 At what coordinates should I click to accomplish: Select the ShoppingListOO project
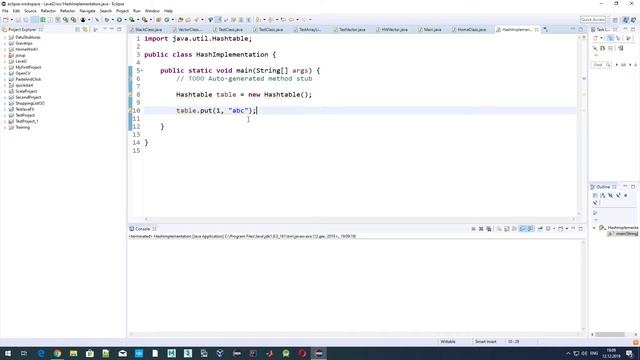(30, 103)
